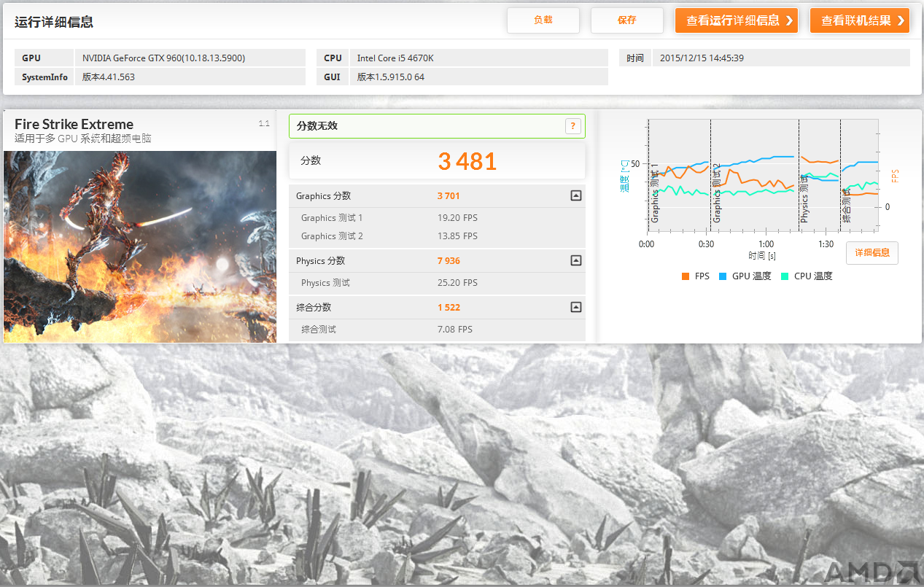Click the 详细信息 button under the chart
Screen dimensions: 924x587
coord(872,253)
